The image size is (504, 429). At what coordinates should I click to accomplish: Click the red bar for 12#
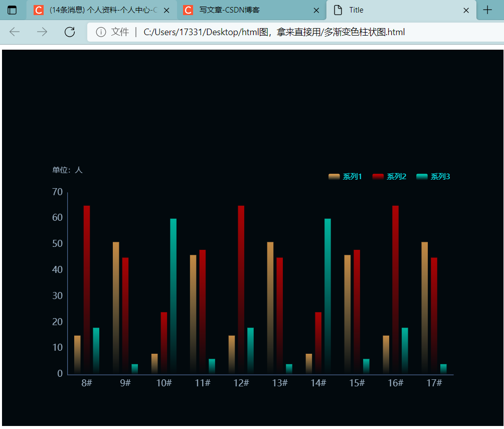tap(241, 290)
